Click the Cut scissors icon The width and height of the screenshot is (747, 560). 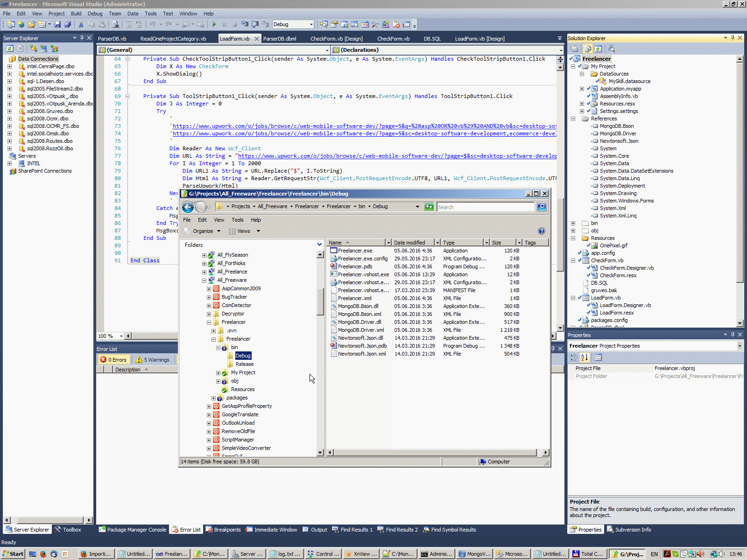pos(81,24)
